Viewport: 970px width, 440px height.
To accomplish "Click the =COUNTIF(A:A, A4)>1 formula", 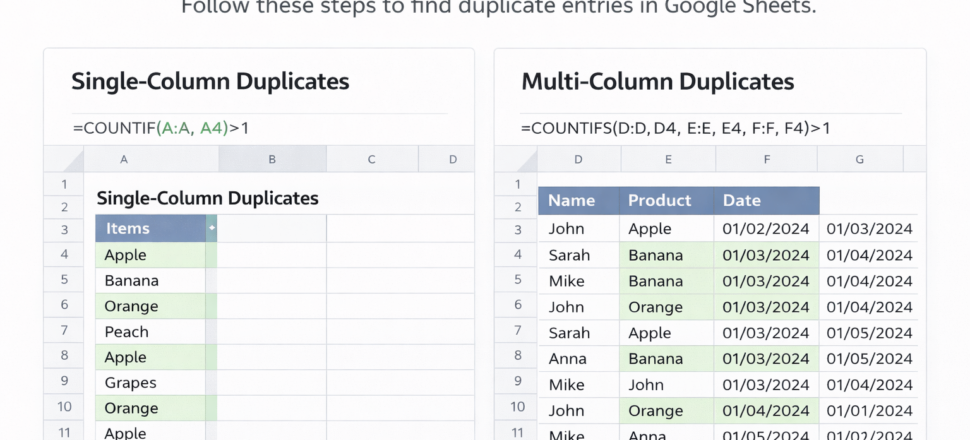I will (161, 128).
